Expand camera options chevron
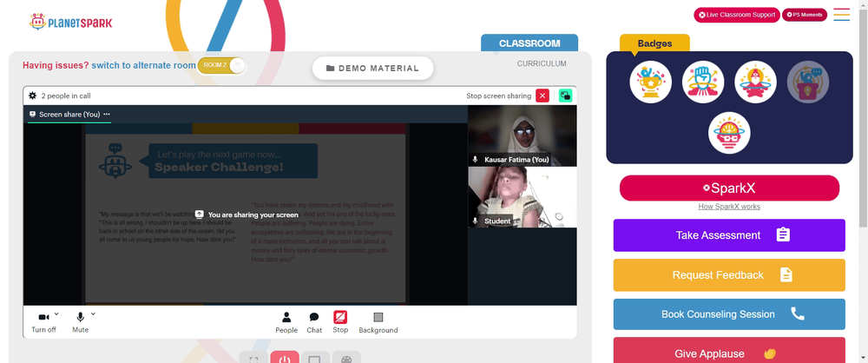The height and width of the screenshot is (363, 868). [x=56, y=313]
